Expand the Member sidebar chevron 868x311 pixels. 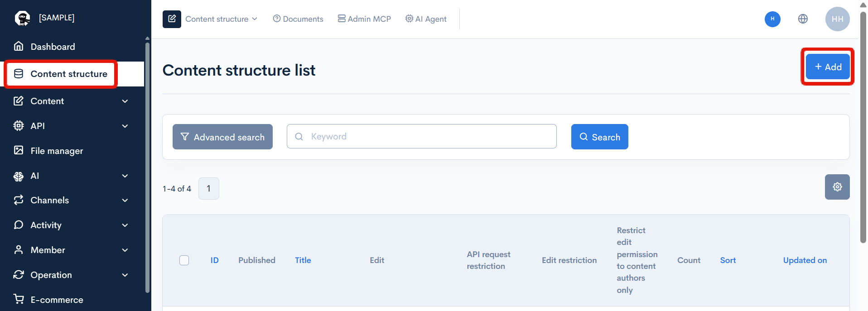click(x=125, y=250)
